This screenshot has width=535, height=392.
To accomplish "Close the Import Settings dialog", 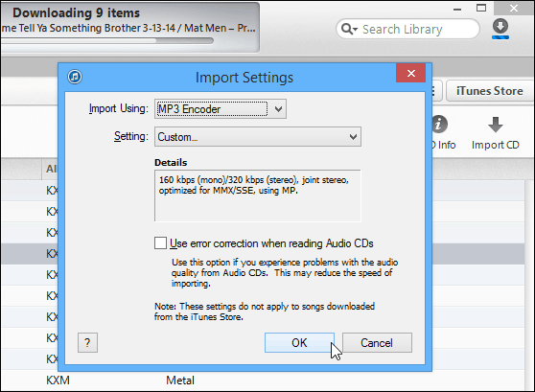I will (x=410, y=73).
